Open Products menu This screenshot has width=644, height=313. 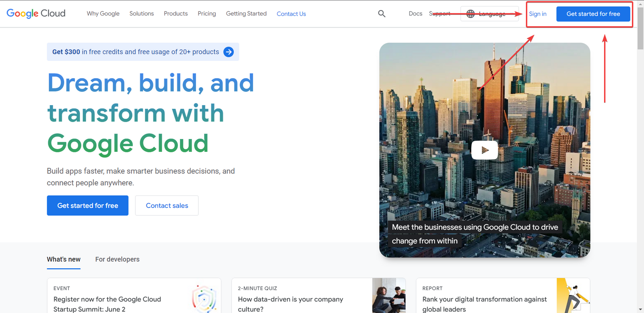176,14
